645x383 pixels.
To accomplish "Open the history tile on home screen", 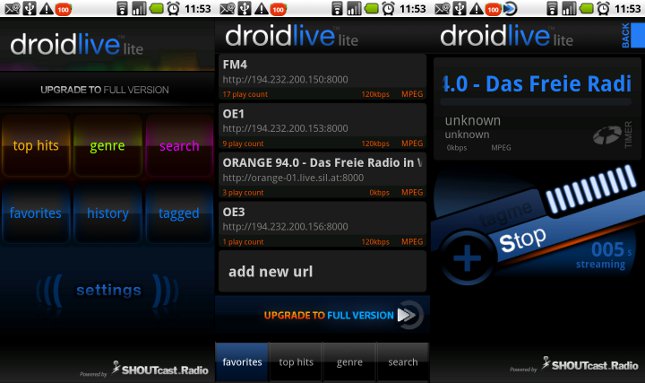I will (107, 213).
